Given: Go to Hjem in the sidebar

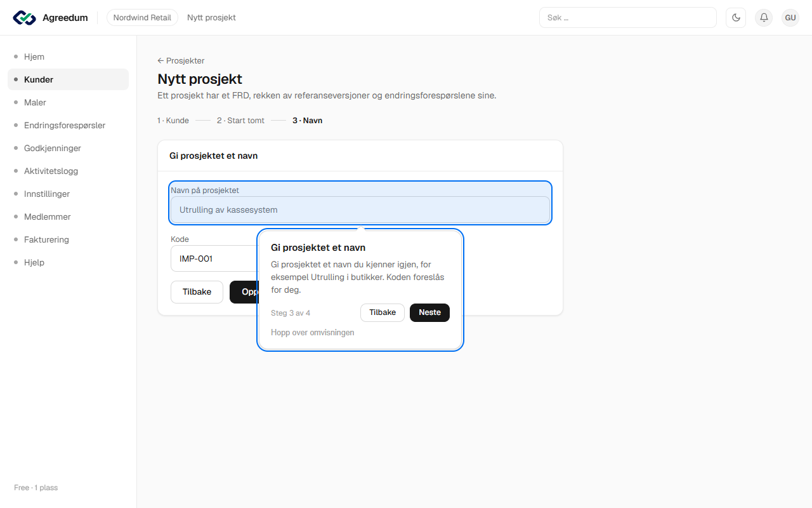Looking at the screenshot, I should pyautogui.click(x=68, y=57).
